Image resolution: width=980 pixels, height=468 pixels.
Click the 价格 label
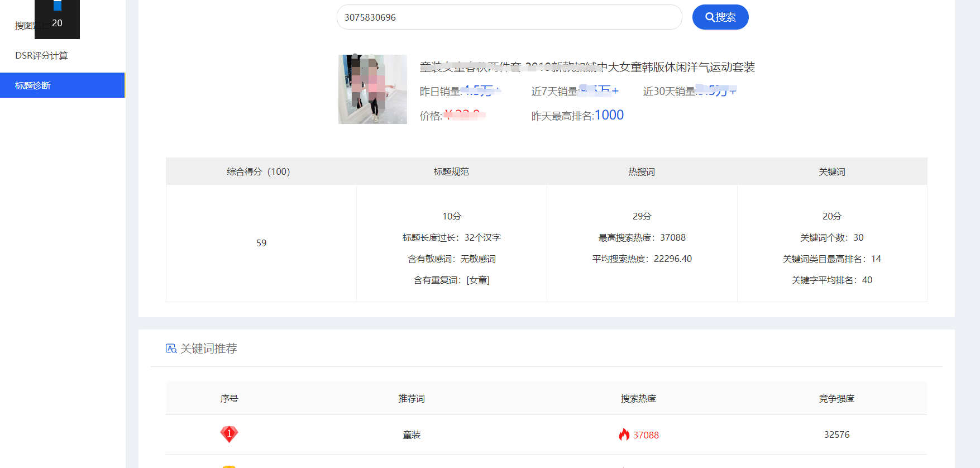pos(431,116)
